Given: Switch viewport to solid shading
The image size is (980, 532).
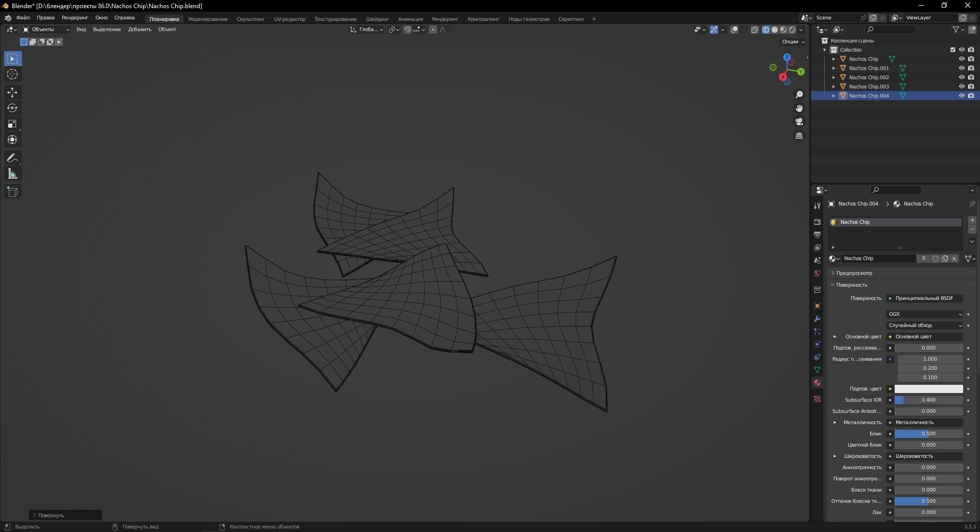Looking at the screenshot, I should [775, 30].
